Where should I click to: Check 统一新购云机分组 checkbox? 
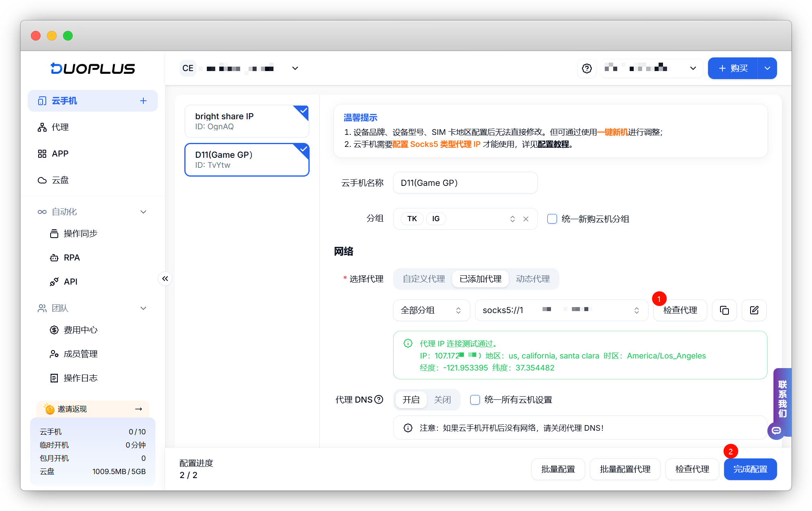[552, 219]
